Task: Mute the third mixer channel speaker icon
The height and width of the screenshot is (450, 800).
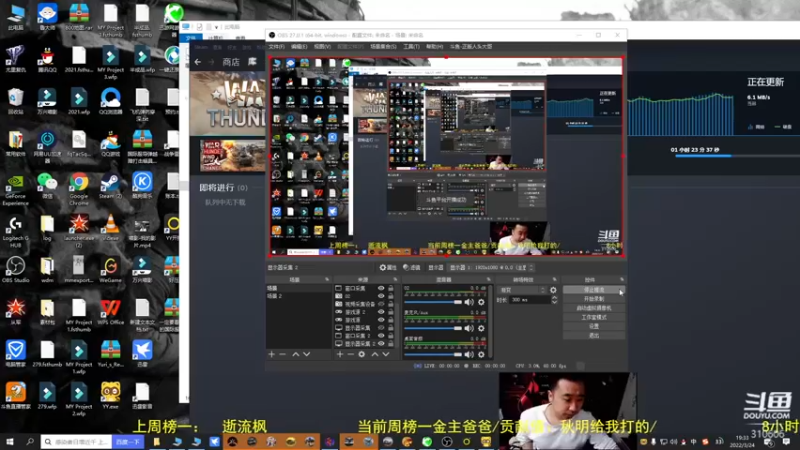Action: [469, 355]
